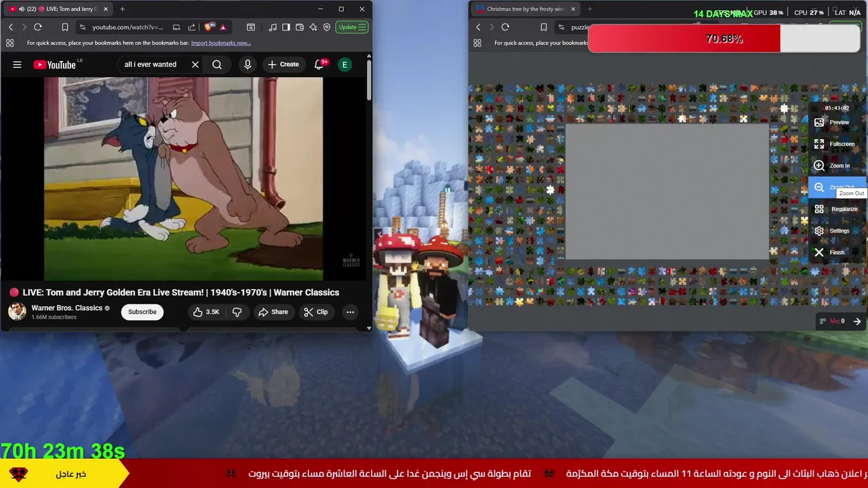Click the green Update menu button

click(353, 27)
